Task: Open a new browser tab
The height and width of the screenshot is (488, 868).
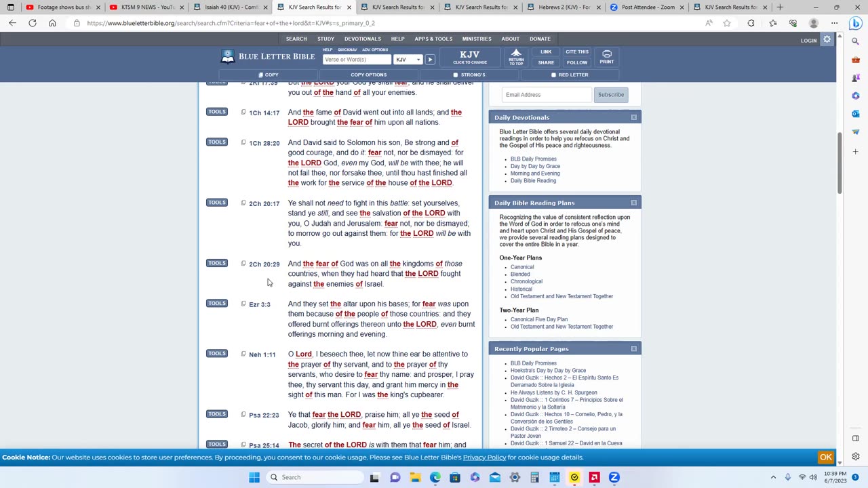Action: (780, 7)
